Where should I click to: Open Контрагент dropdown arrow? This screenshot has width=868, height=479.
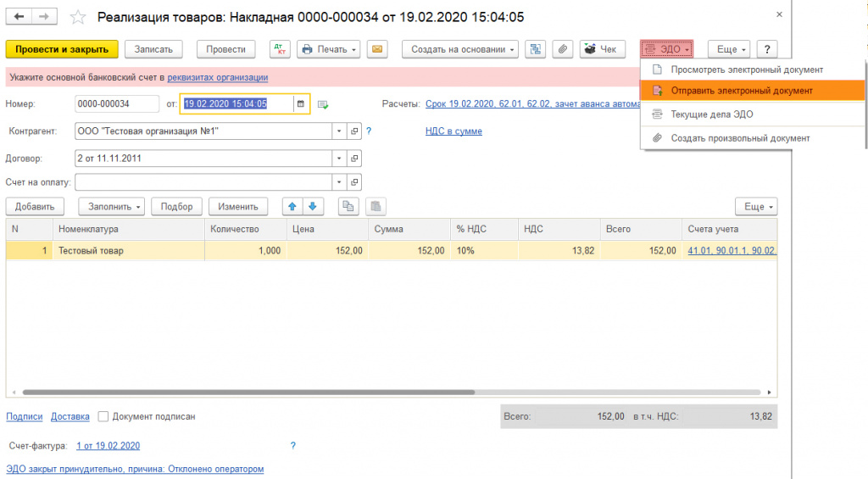(339, 131)
